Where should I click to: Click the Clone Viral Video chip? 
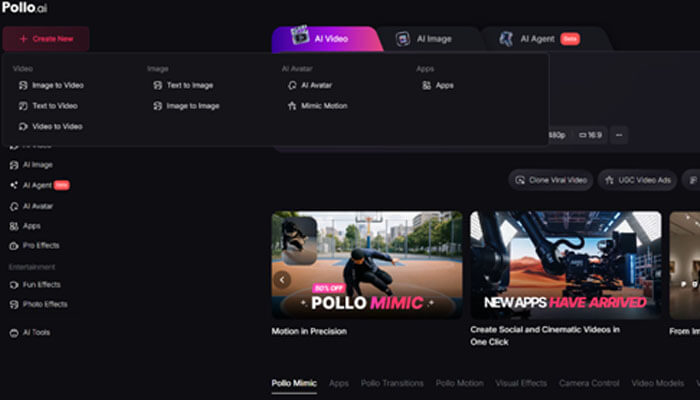tap(551, 180)
